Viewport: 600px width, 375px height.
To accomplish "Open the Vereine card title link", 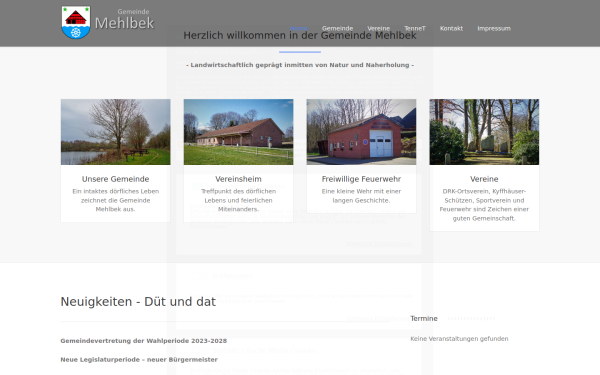I will [484, 179].
